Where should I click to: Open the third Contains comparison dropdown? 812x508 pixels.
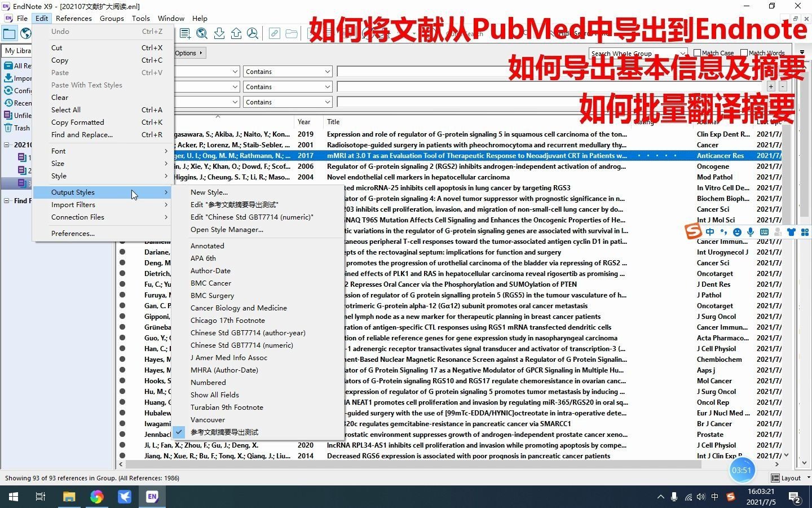(288, 102)
